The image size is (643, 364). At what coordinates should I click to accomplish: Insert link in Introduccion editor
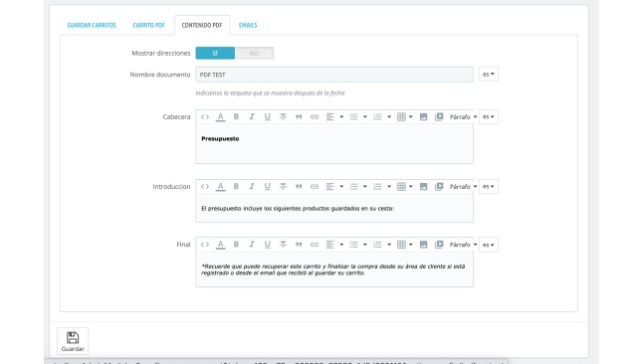pos(315,187)
